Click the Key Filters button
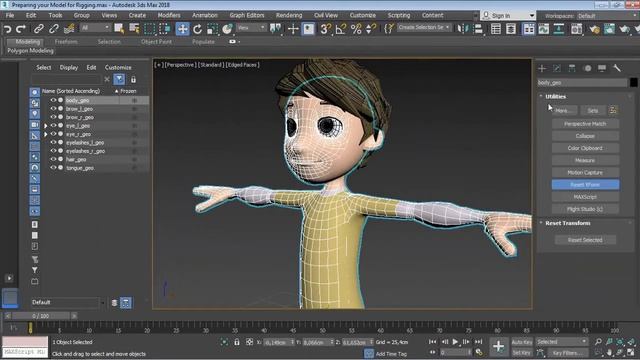The image size is (640, 360). (568, 352)
